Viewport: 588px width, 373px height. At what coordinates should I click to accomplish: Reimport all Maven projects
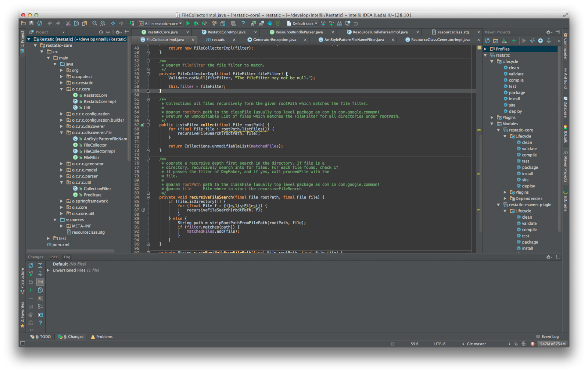[487, 40]
